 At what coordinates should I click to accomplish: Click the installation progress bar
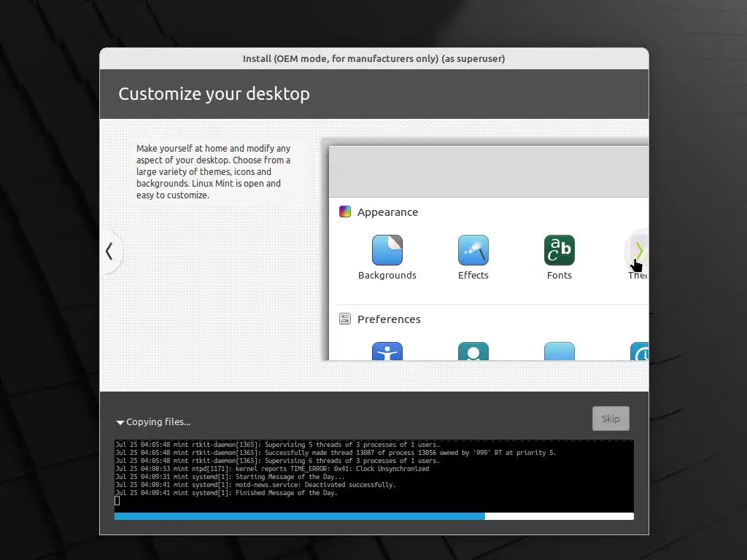[x=374, y=516]
